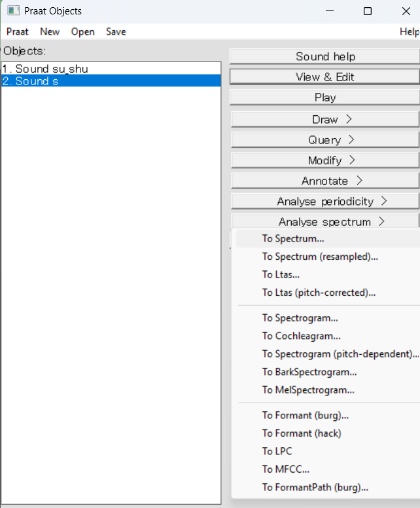The height and width of the screenshot is (508, 420).
Task: Open the Save menu
Action: 116,31
